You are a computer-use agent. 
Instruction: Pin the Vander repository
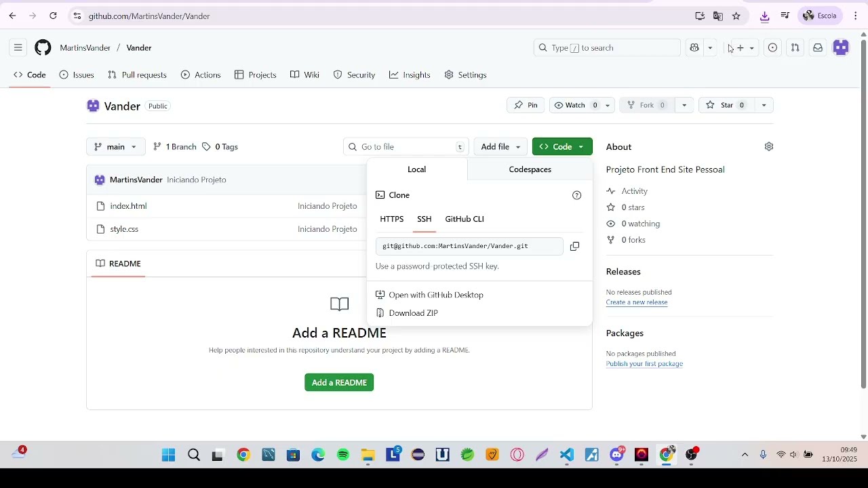[526, 105]
